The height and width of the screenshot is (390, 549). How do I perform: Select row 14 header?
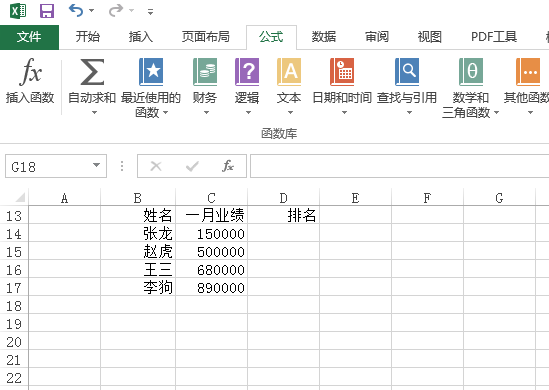coord(14,234)
